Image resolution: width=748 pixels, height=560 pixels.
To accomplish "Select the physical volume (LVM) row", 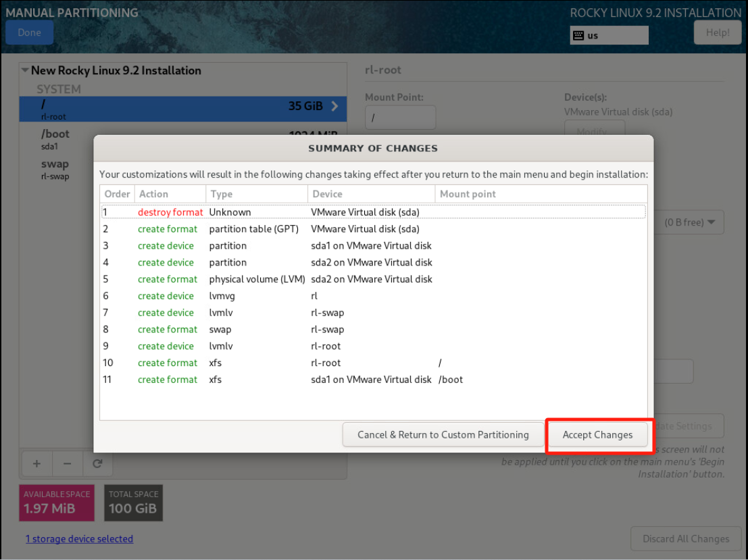I will [x=374, y=279].
